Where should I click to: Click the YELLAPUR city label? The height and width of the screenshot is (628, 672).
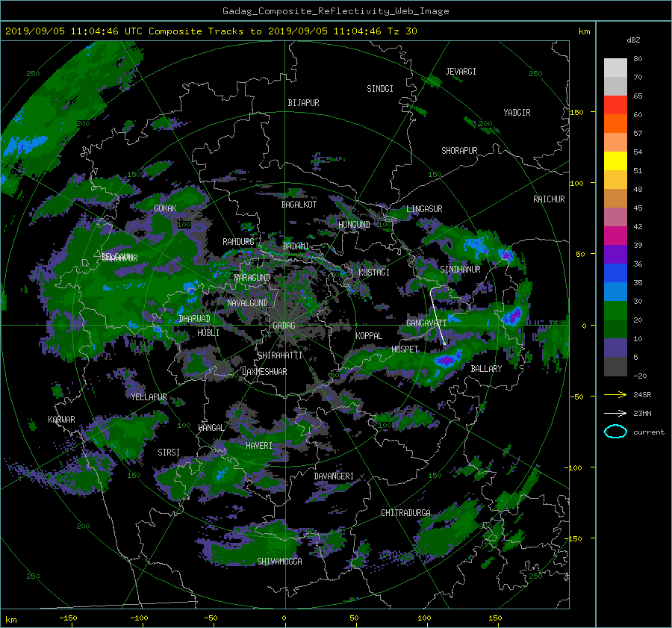pyautogui.click(x=149, y=397)
